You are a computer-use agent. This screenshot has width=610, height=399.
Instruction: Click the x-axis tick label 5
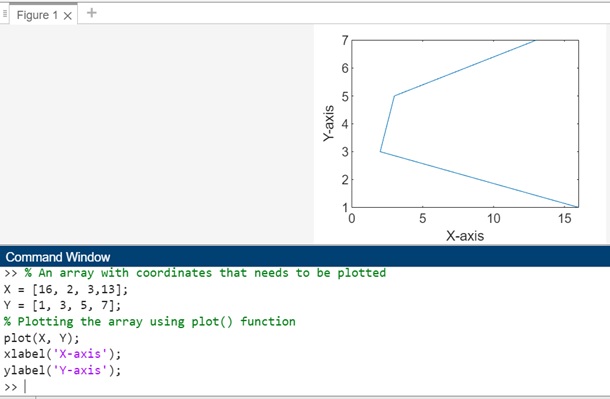tap(422, 219)
